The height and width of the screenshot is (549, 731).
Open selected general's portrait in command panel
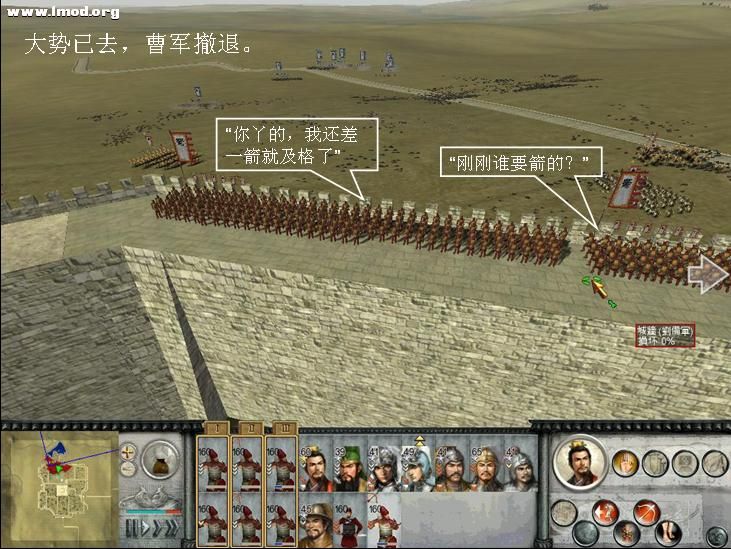[x=580, y=463]
